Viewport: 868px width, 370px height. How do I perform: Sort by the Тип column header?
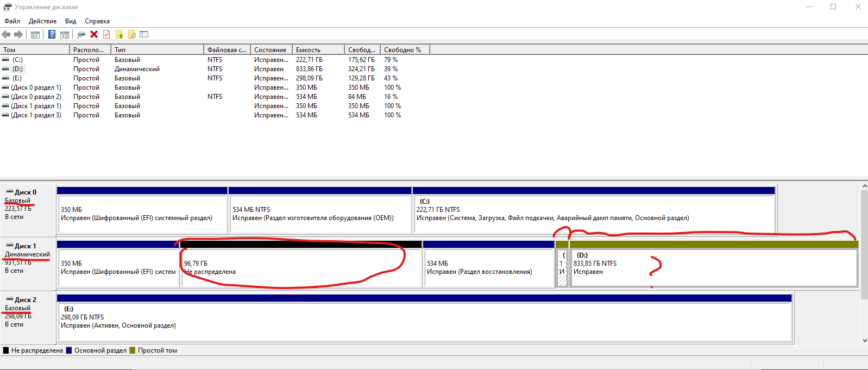[158, 49]
